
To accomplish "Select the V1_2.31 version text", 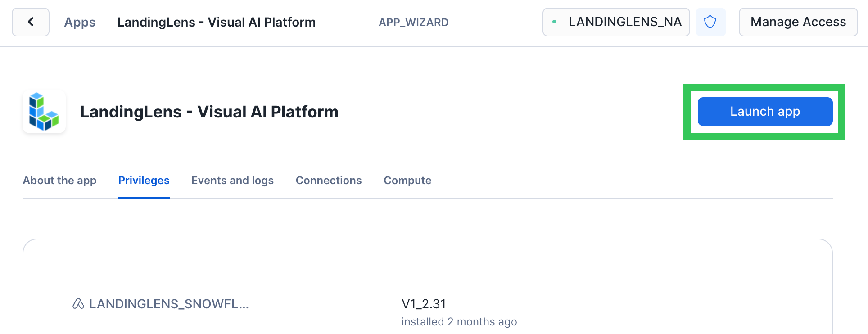I will coord(424,304).
